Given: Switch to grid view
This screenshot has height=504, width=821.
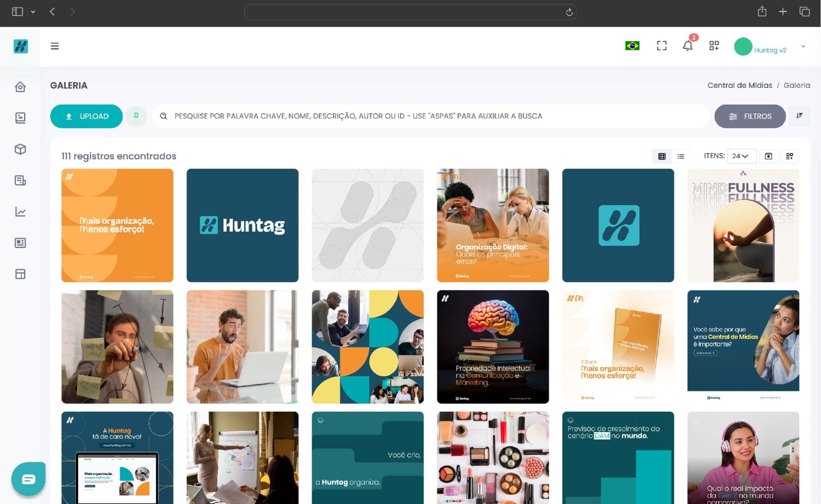Looking at the screenshot, I should [662, 156].
